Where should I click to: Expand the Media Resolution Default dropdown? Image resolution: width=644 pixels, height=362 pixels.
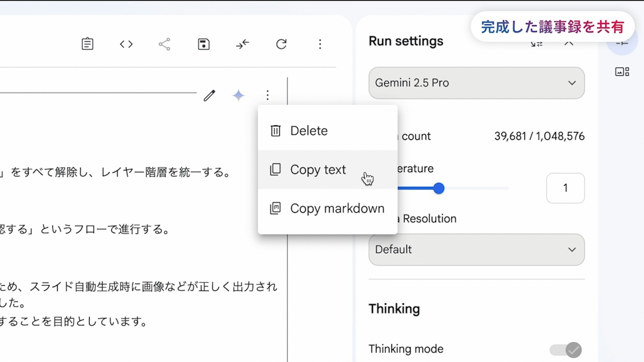(476, 249)
